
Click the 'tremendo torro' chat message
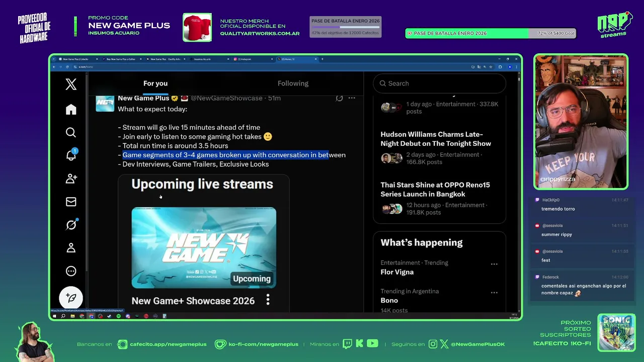(x=558, y=209)
